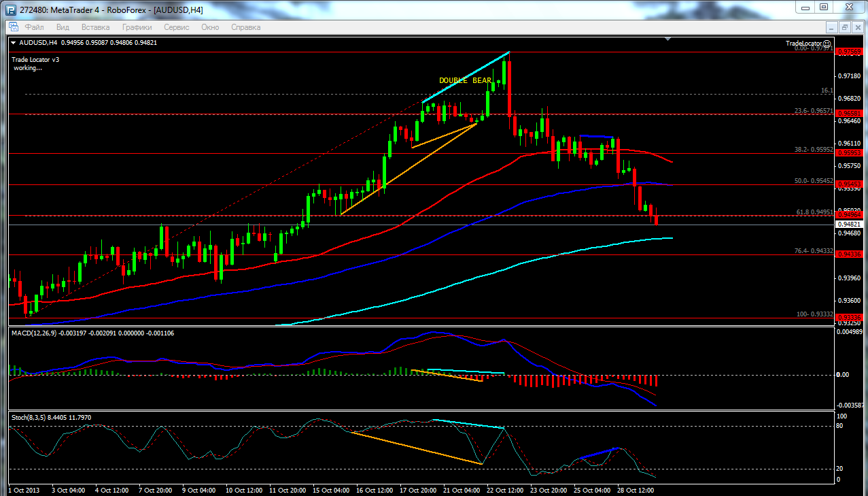868x496 pixels.
Task: Click the 23.6- 0.96571 Fibonacci label
Action: pyautogui.click(x=814, y=110)
